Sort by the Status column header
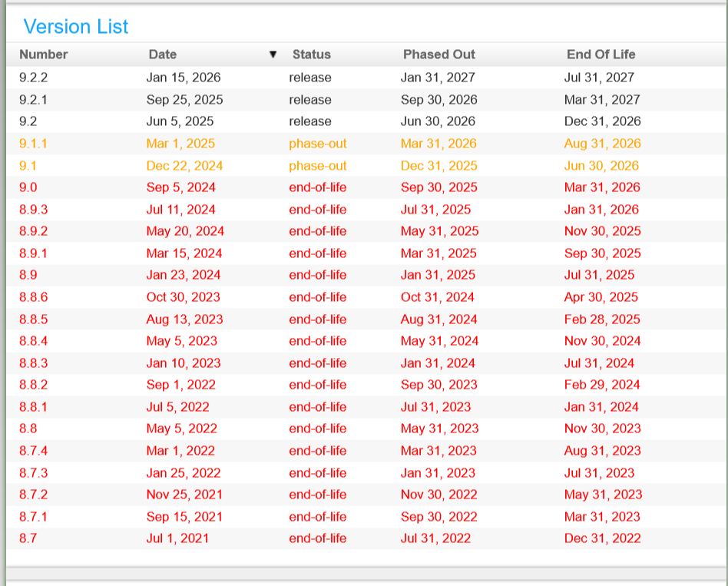This screenshot has width=728, height=586. (311, 55)
